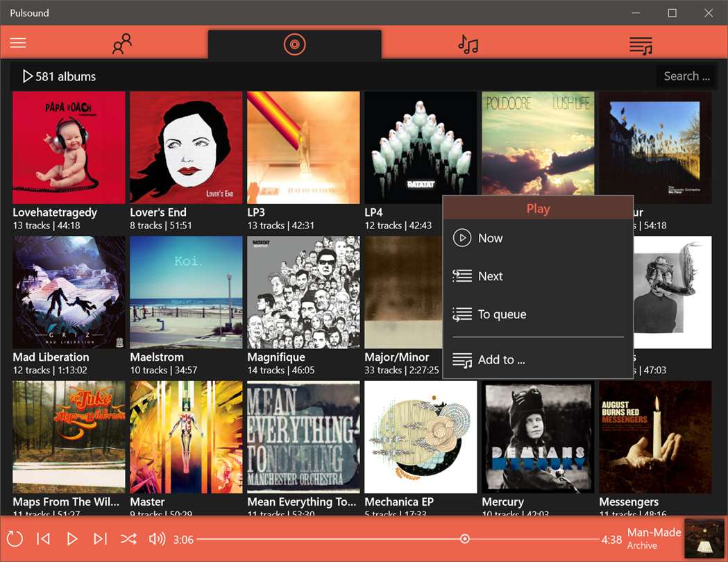Click the Maelstrom album title
The width and height of the screenshot is (728, 562).
[156, 357]
